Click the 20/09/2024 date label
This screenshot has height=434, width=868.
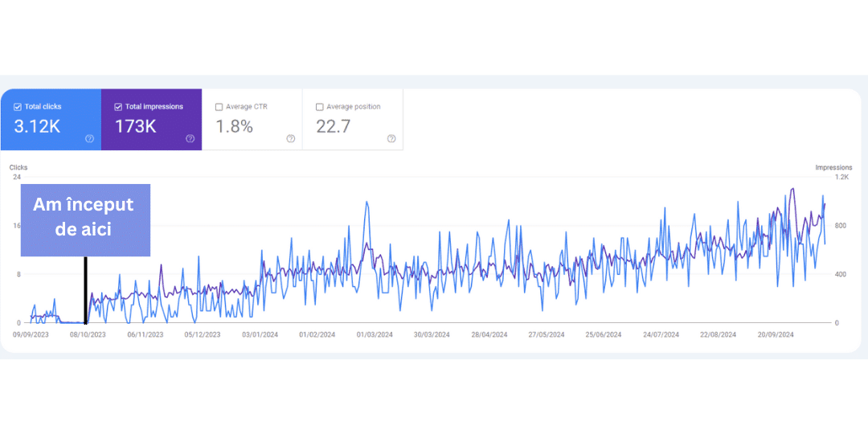click(x=776, y=335)
